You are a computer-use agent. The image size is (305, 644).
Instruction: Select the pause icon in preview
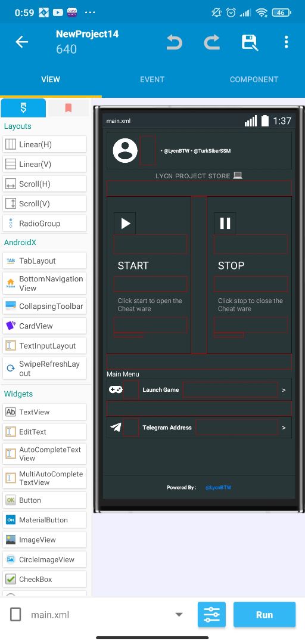pyautogui.click(x=225, y=224)
